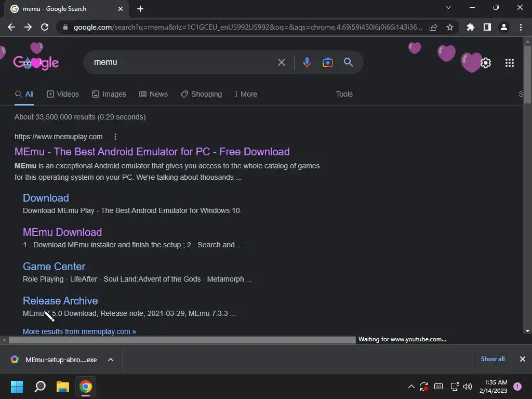
Task: Start voice search with microphone icon
Action: pos(307,62)
